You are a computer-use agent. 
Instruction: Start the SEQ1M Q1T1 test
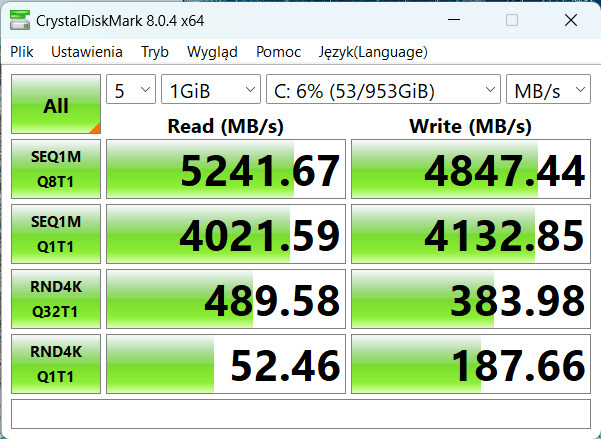pyautogui.click(x=56, y=234)
